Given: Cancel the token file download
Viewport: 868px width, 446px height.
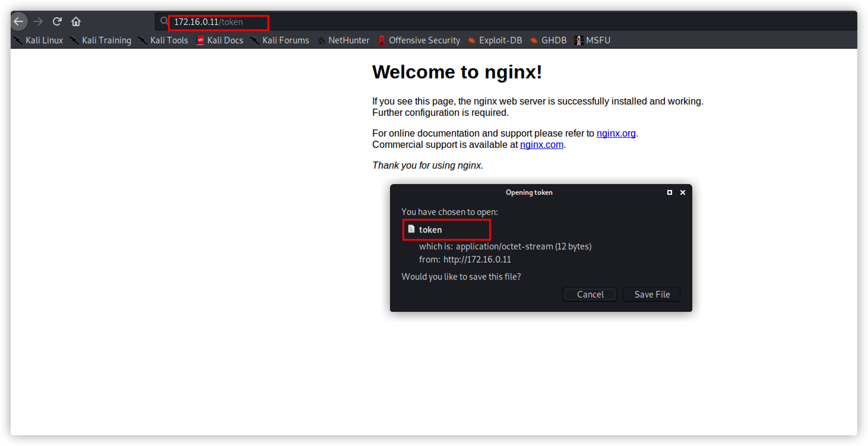Looking at the screenshot, I should 590,294.
